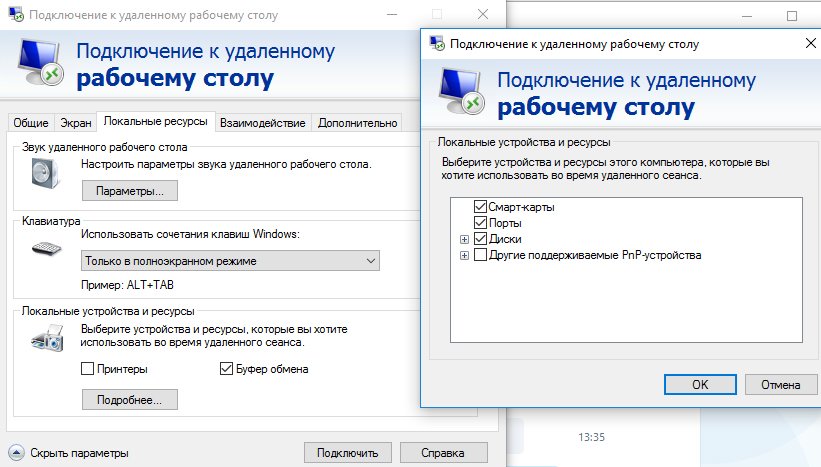Click Отмена in the front dialog
This screenshot has width=821, height=467.
tap(781, 385)
